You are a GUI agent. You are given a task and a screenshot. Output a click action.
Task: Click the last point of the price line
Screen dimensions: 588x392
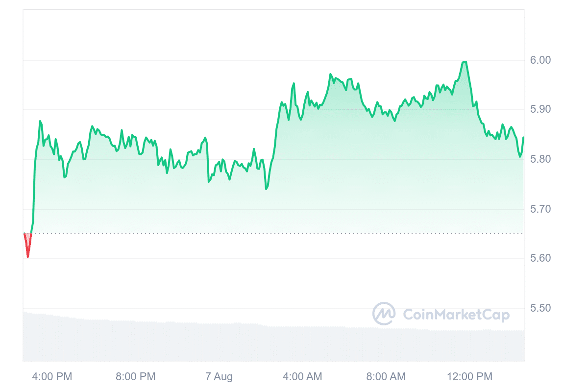coord(523,138)
